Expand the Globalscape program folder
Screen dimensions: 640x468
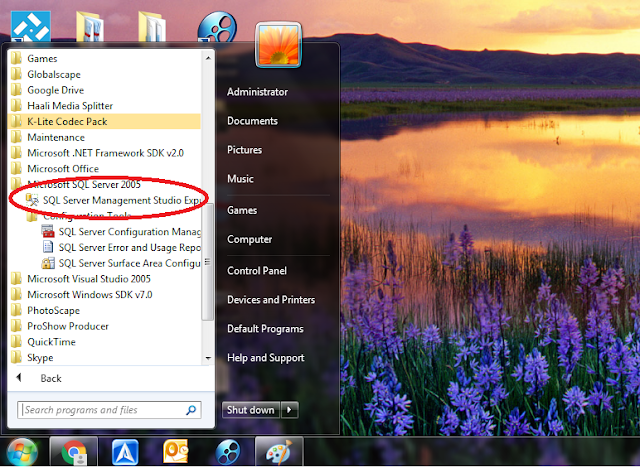(x=104, y=74)
